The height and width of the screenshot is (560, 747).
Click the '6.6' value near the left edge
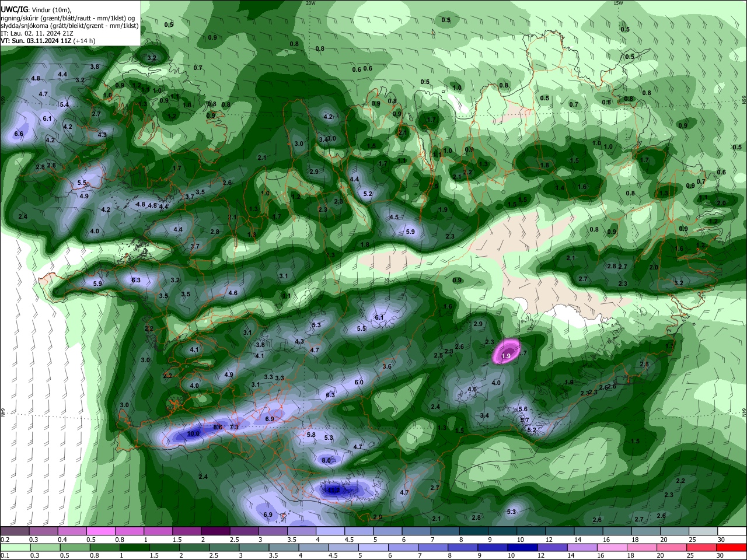19,134
